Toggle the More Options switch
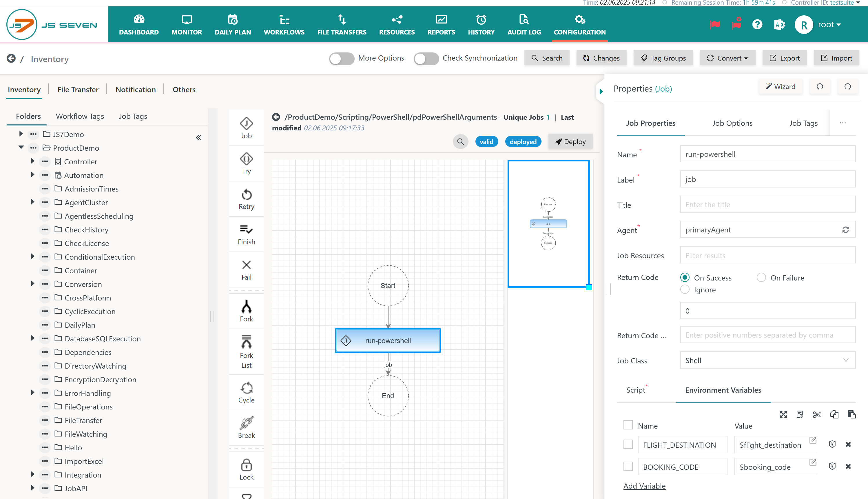The width and height of the screenshot is (868, 499). click(342, 59)
